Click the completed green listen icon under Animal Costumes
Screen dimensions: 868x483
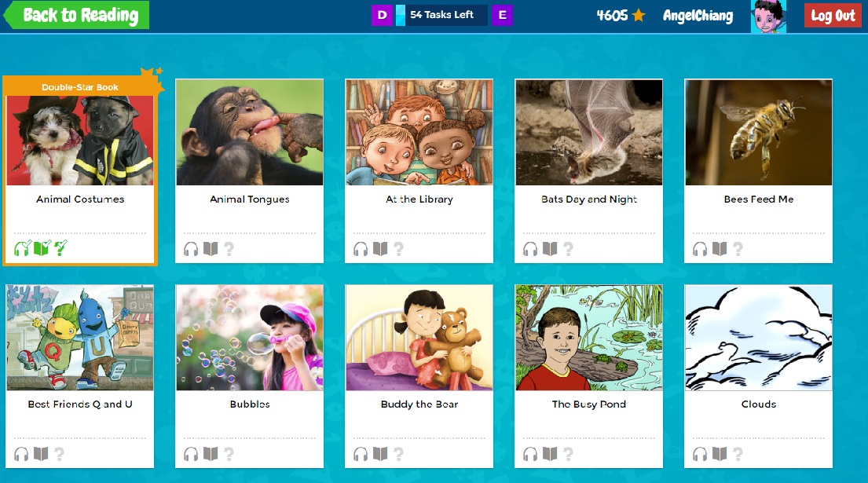click(x=22, y=248)
